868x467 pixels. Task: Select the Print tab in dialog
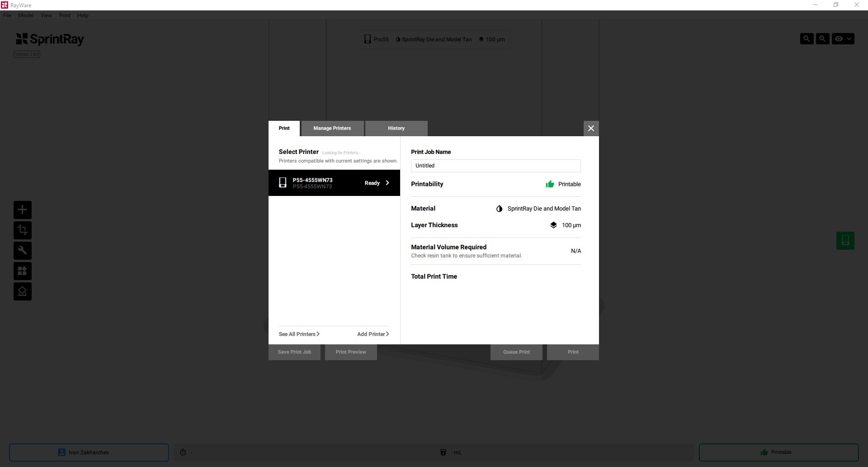click(x=284, y=129)
